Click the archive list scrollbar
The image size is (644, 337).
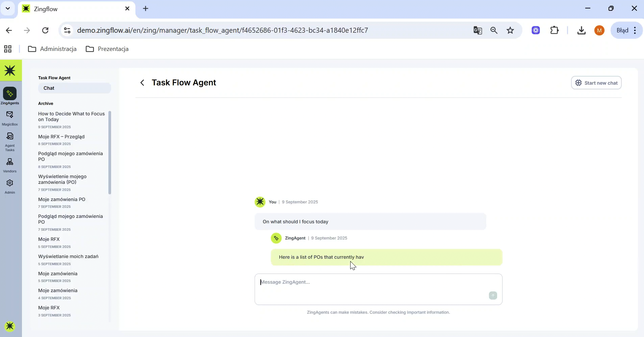109,152
